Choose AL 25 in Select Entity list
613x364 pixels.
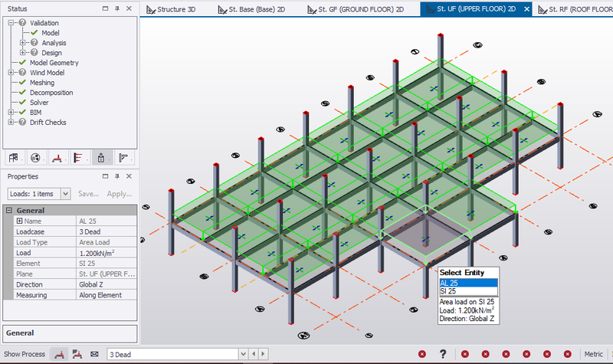[468, 283]
